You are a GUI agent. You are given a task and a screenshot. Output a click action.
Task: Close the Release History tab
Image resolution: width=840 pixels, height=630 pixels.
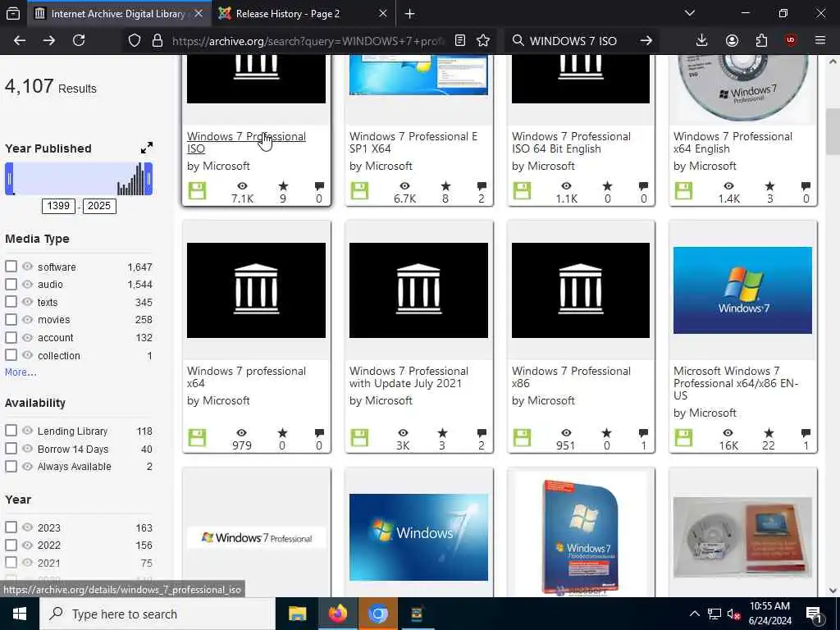tap(382, 14)
